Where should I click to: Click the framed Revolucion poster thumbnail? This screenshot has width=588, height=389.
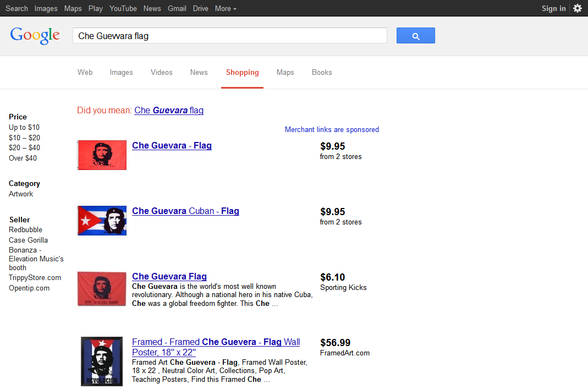102,361
